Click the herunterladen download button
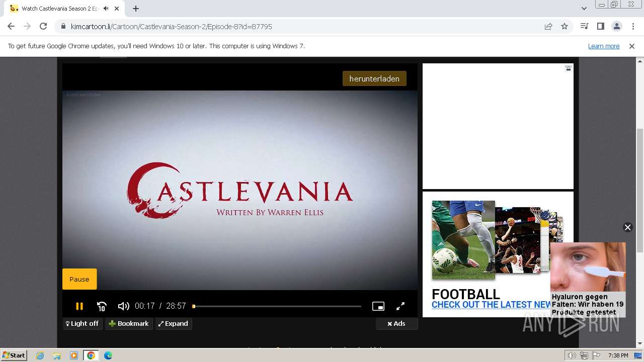The image size is (644, 362). [374, 78]
